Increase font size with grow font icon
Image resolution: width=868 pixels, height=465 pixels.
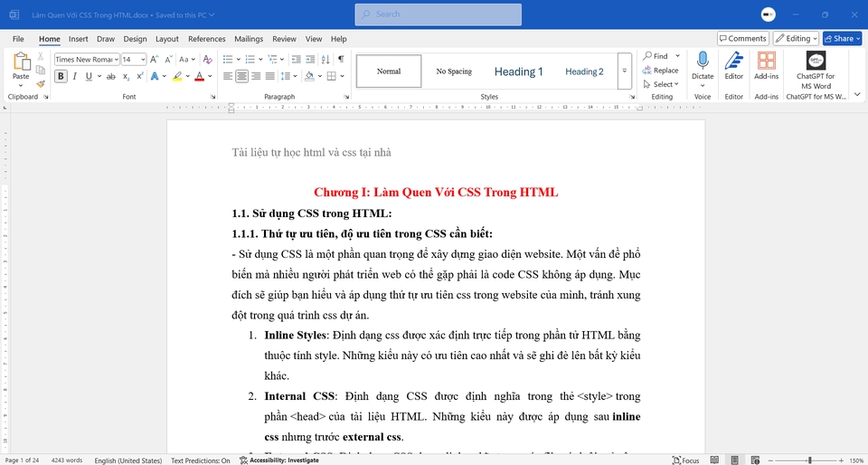[155, 59]
